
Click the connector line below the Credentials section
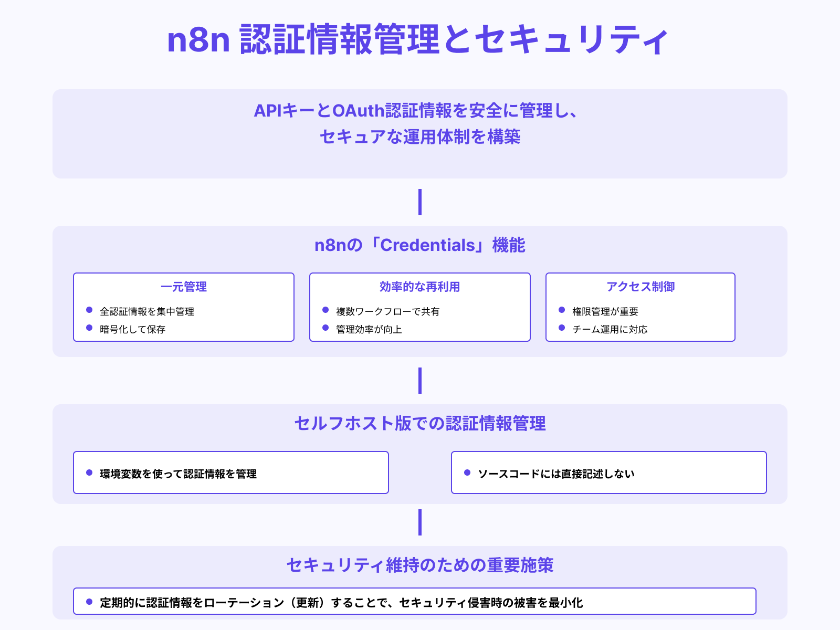point(419,381)
